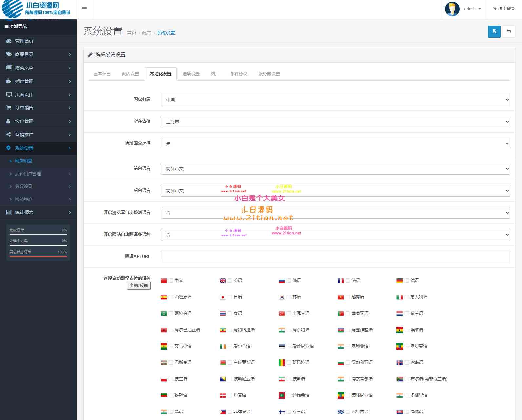The height and width of the screenshot is (420, 522).
Task: Click the admin avatar image
Action: pos(452,9)
